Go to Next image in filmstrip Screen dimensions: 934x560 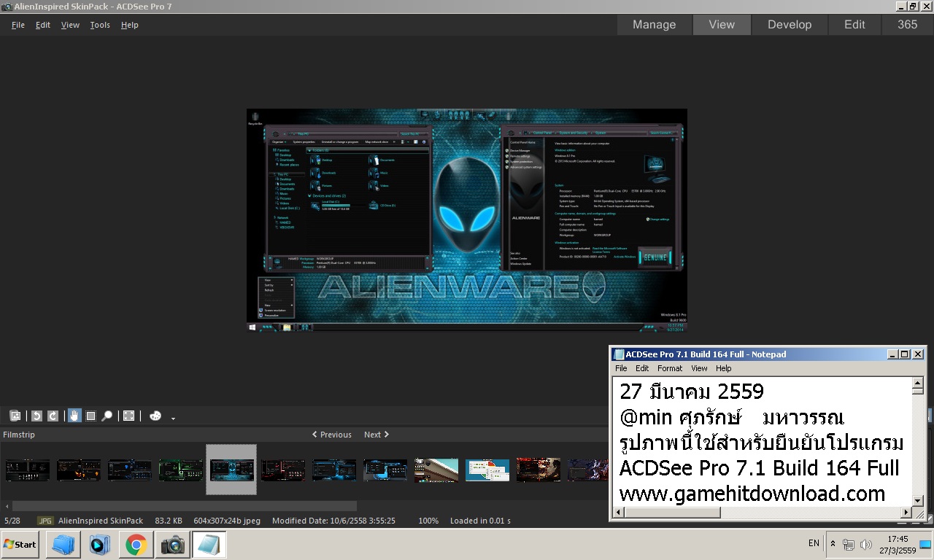click(377, 435)
